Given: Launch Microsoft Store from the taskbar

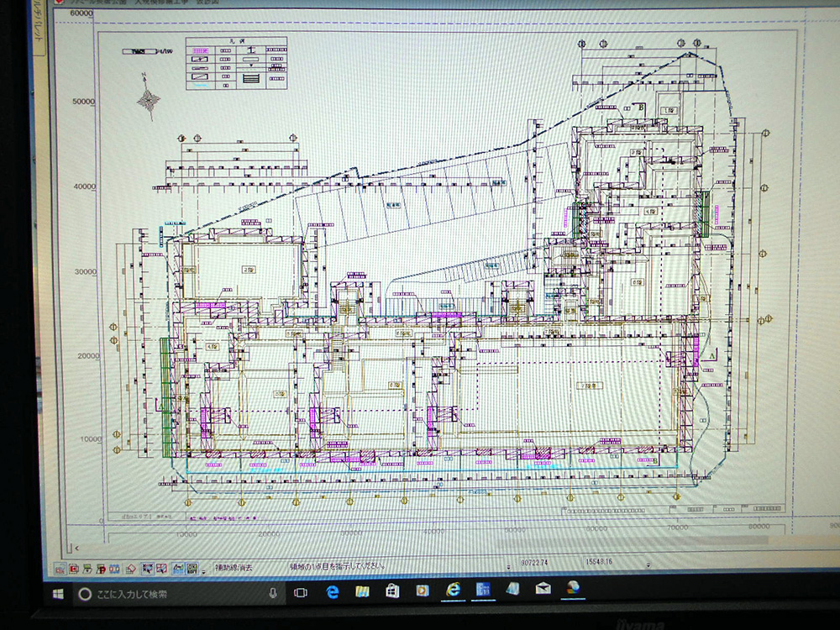Looking at the screenshot, I should click(x=393, y=592).
